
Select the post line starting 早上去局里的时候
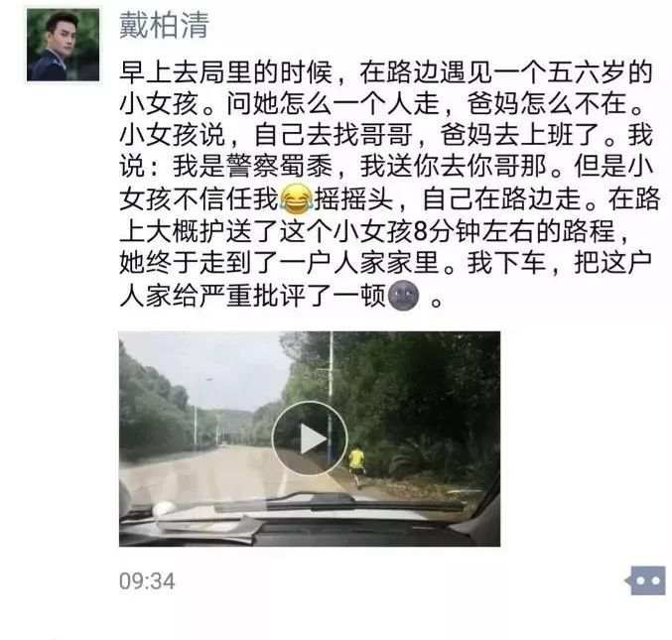(386, 72)
